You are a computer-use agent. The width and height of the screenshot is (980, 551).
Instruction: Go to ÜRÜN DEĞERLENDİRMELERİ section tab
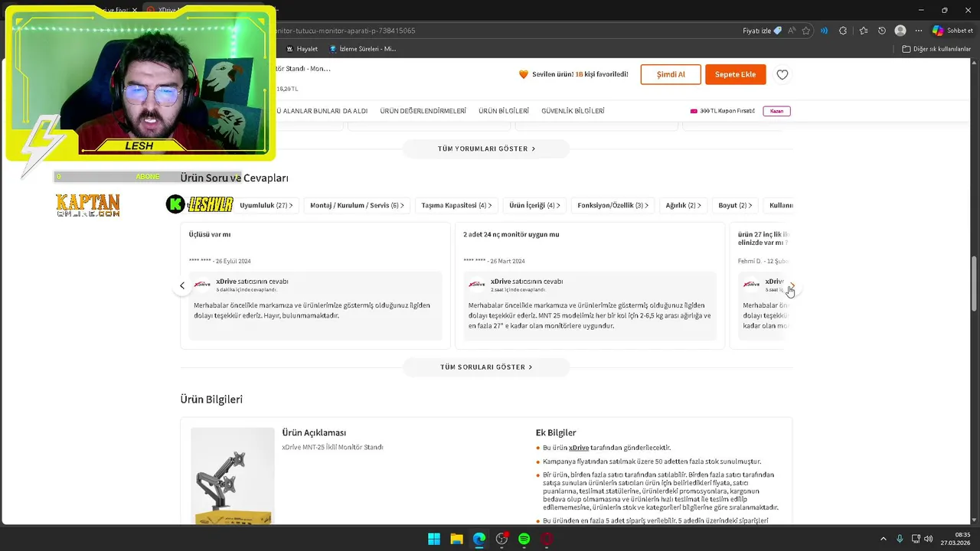pyautogui.click(x=423, y=111)
